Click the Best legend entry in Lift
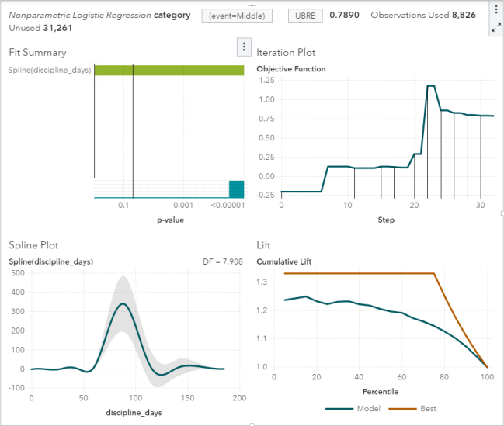Screen dimensions: 504x426 click(428, 408)
